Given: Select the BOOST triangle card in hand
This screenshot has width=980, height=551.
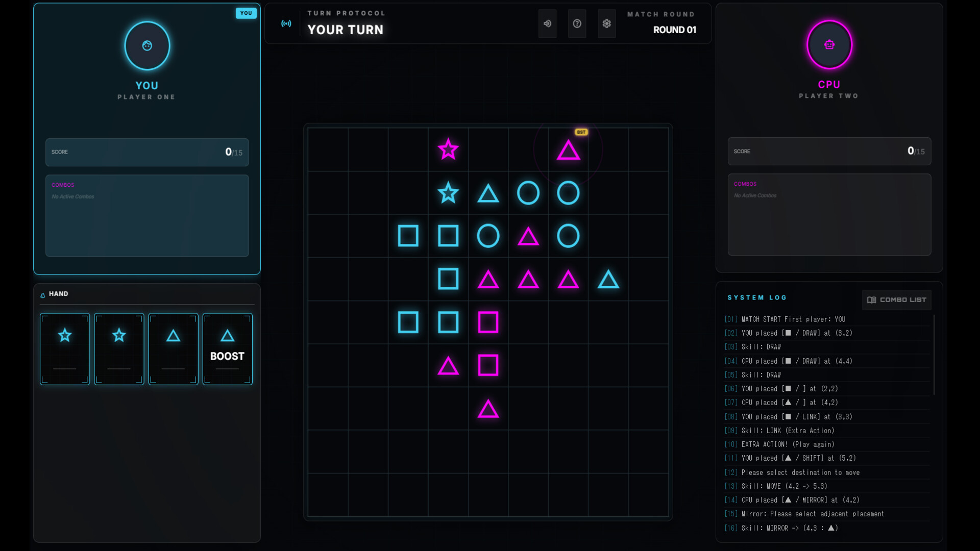Looking at the screenshot, I should pos(227,349).
